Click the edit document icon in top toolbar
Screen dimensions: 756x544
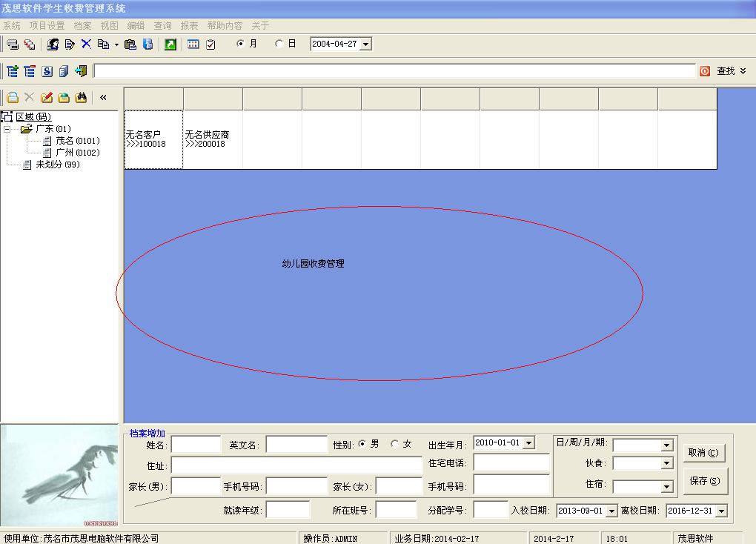coord(70,44)
